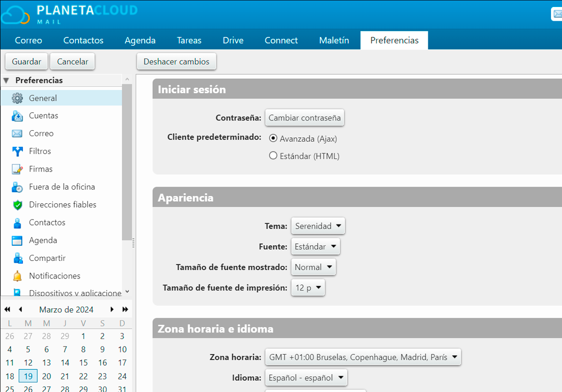Select Notificaciones in preferences tree
The height and width of the screenshot is (392, 562).
click(62, 276)
